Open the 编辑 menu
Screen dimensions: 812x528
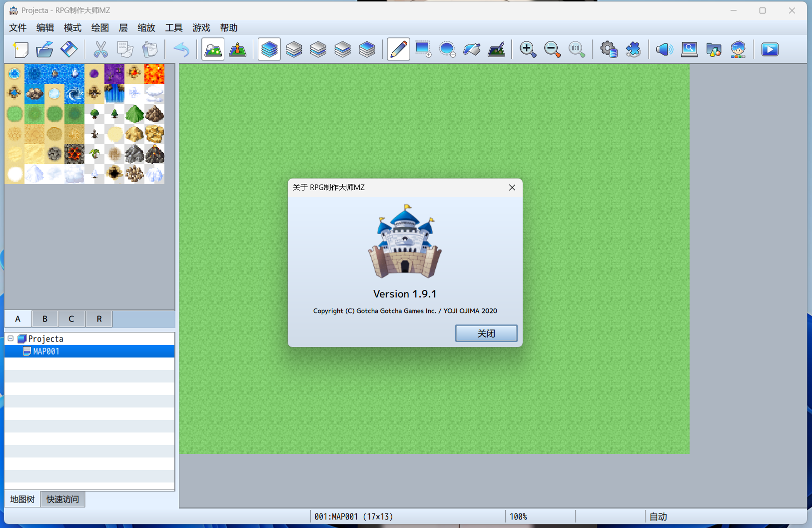[x=45, y=28]
